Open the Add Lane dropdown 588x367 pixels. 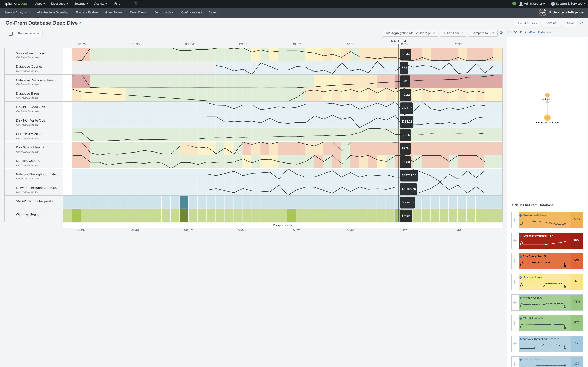point(453,33)
